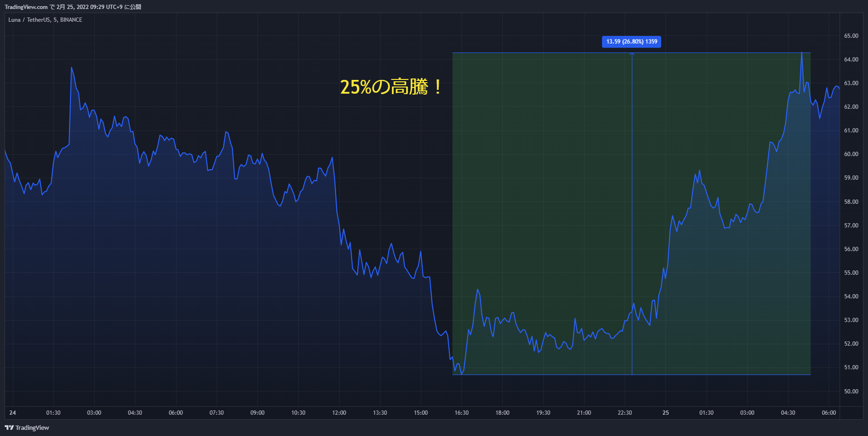Click the 63.00 price axis label
This screenshot has width=868, height=436.
(851, 83)
